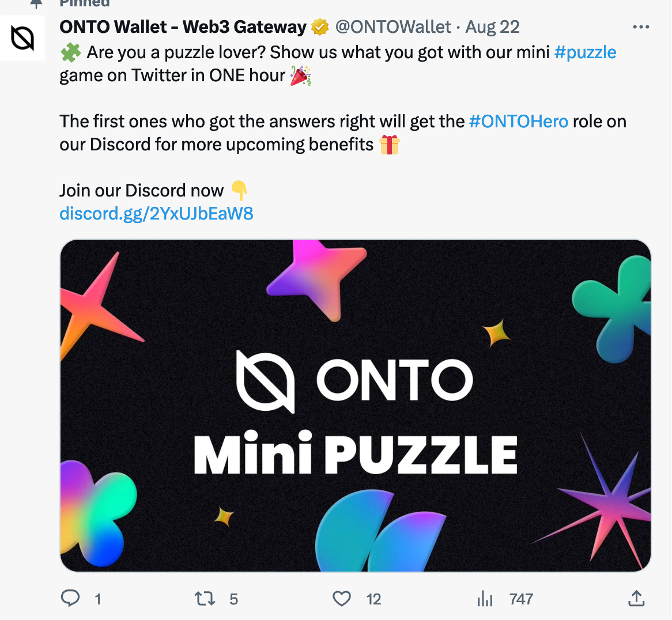Retweet this post using the arrows icon
This screenshot has width=672, height=620.
[x=205, y=599]
